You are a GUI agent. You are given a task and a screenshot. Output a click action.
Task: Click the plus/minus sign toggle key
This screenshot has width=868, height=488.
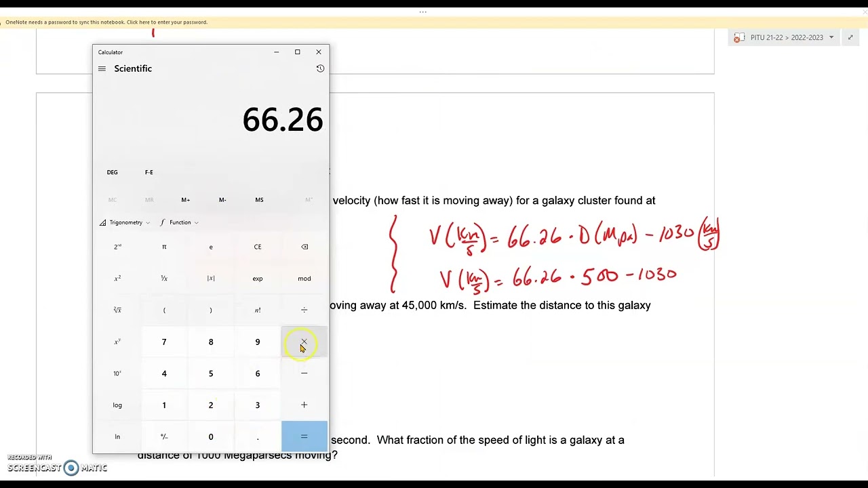click(164, 436)
